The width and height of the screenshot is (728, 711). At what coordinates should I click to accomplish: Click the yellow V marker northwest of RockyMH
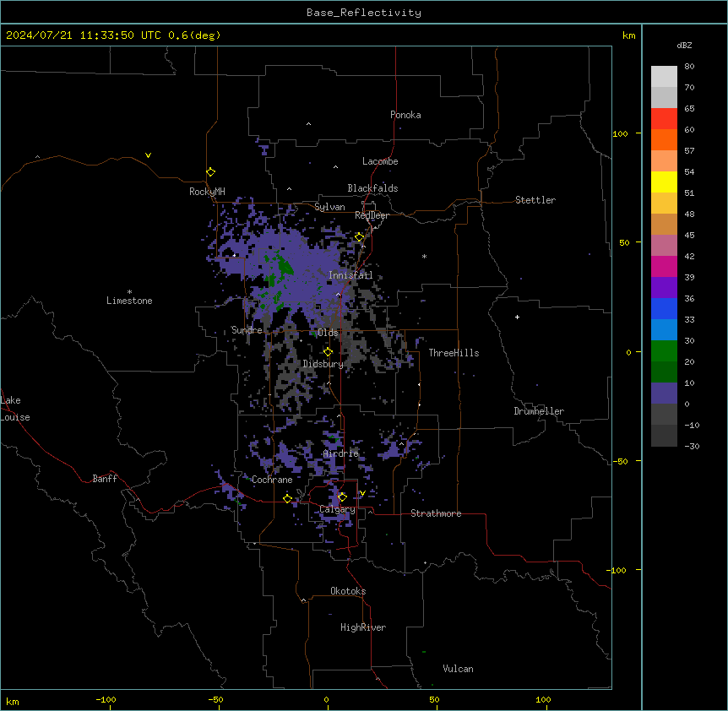(148, 155)
